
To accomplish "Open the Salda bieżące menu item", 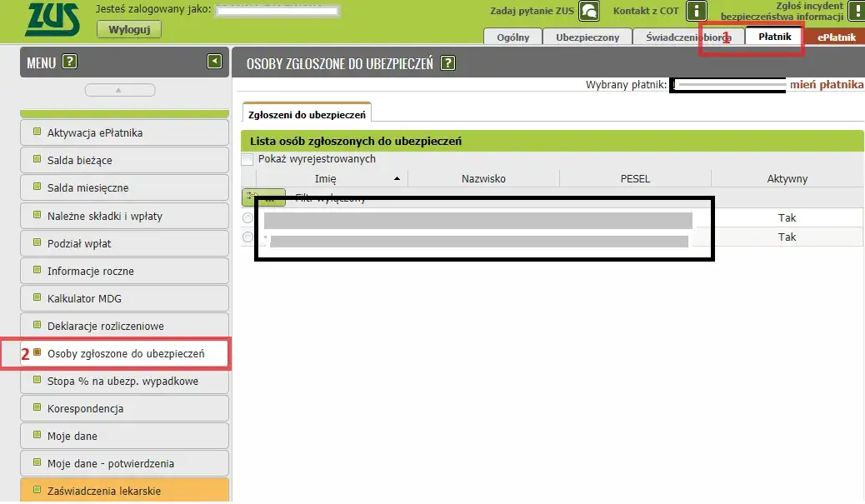I will click(125, 161).
